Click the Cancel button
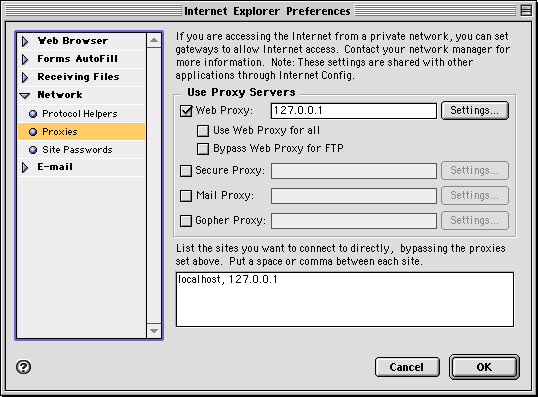Screen dimensions: 538x397 point(407,367)
